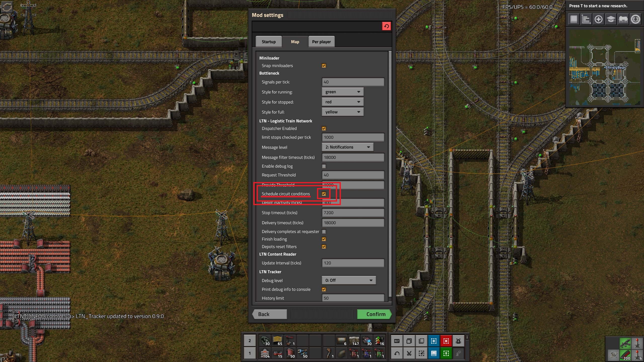Click the minimap in the corner
644x362 pixels.
tap(605, 67)
